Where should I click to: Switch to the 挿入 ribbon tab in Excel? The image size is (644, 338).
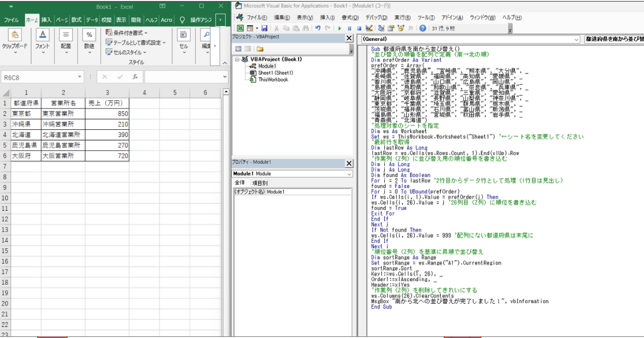coord(47,20)
